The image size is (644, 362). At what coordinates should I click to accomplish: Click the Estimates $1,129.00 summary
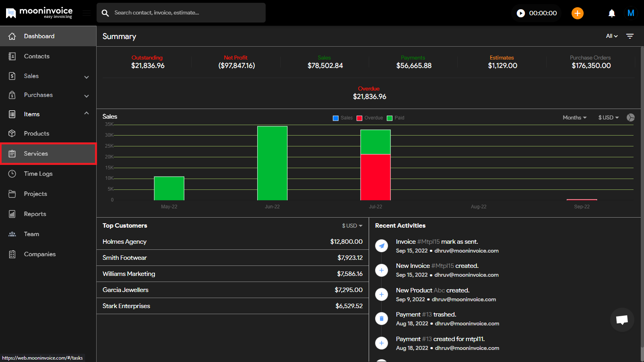tap(502, 62)
